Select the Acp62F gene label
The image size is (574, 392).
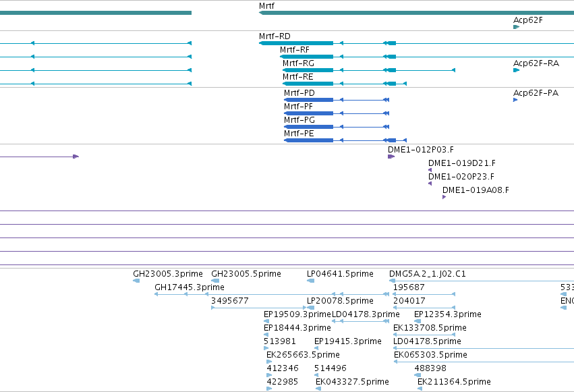coord(528,20)
